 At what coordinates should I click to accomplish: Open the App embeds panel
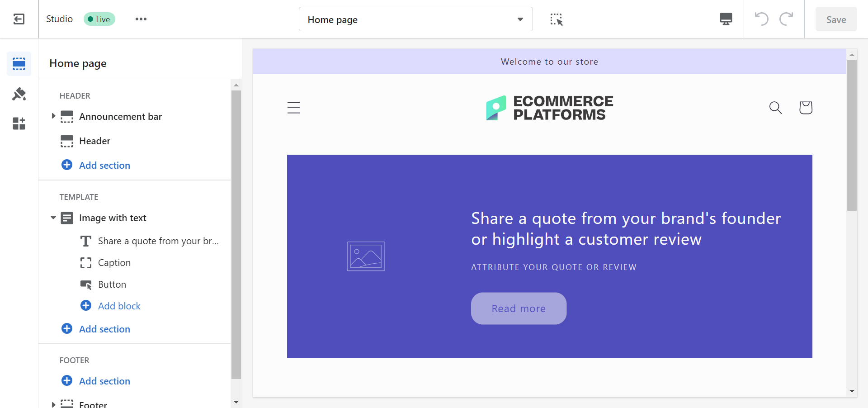tap(19, 123)
